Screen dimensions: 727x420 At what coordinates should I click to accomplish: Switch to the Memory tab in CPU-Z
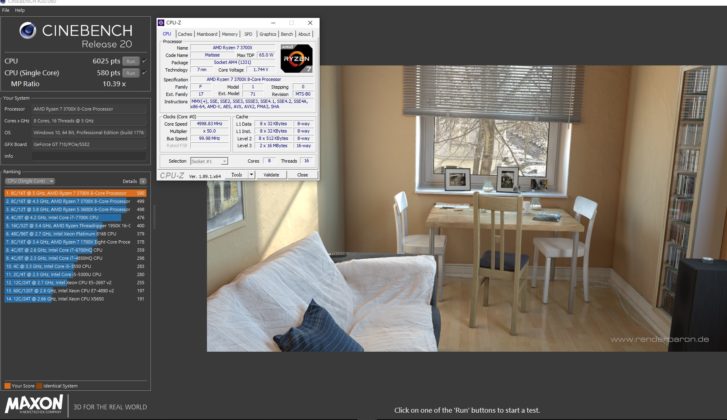(230, 34)
